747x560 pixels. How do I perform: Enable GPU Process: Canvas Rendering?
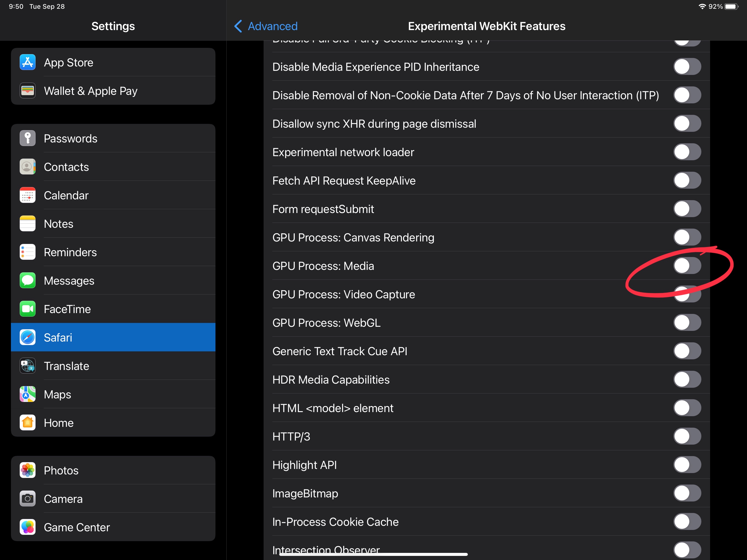click(x=687, y=237)
